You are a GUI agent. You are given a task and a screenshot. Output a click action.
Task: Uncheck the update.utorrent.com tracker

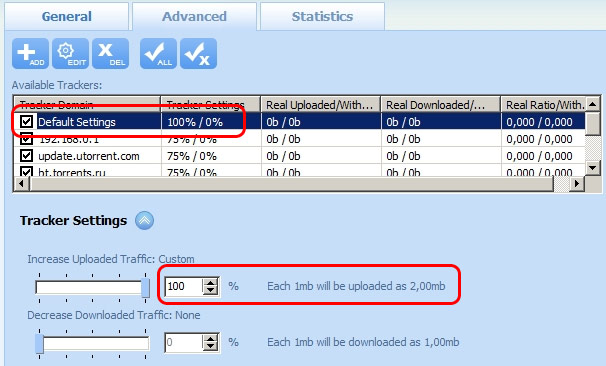point(26,156)
